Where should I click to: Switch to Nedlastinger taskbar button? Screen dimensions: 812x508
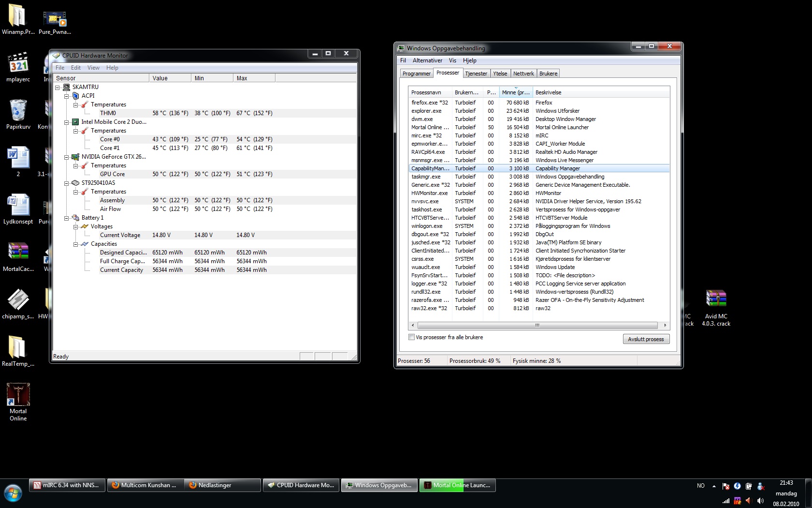pos(223,485)
